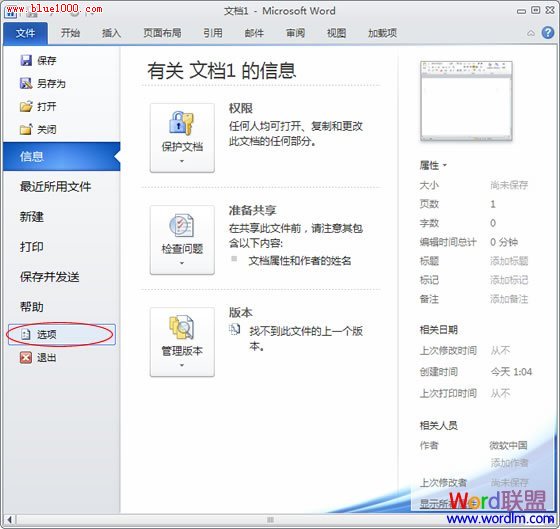The height and width of the screenshot is (529, 560).
Task: Switch to the 页面布局 (Page Layout) tab
Action: tap(162, 33)
